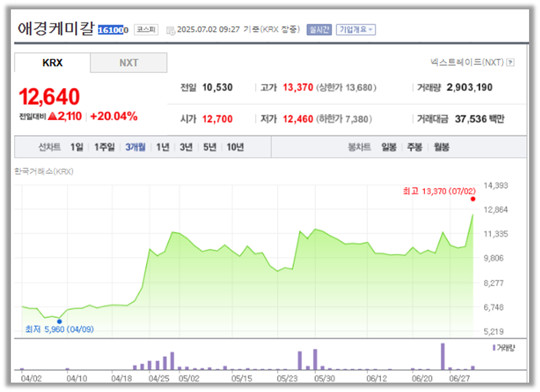The height and width of the screenshot is (392, 540).
Task: Select the 월봉 candle chart
Action: (x=441, y=147)
